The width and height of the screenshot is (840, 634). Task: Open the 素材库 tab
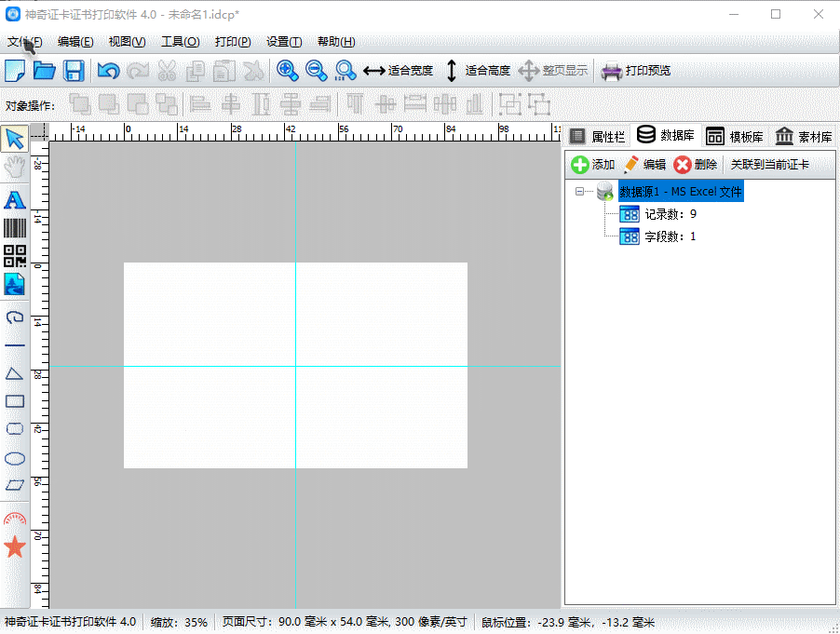[x=803, y=136]
